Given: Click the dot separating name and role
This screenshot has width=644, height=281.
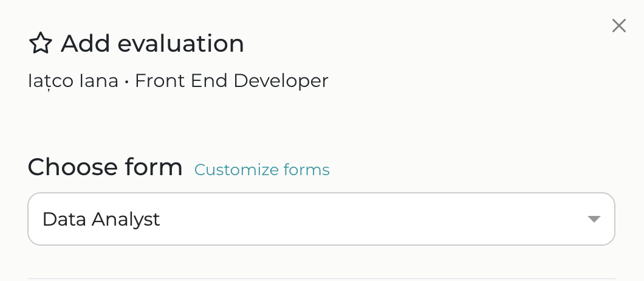Looking at the screenshot, I should pos(126,81).
